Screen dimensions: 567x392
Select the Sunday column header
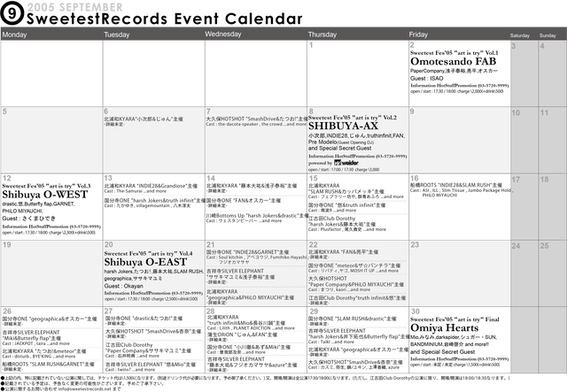[548, 35]
